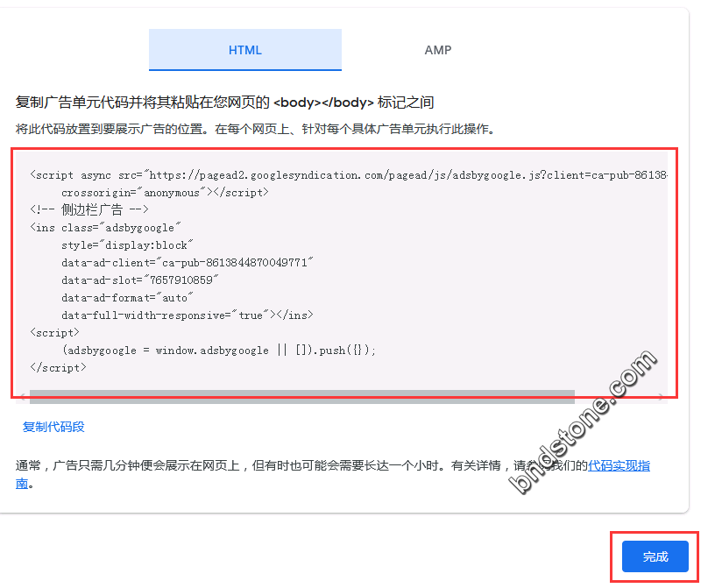Click the script async src line

coord(349,175)
